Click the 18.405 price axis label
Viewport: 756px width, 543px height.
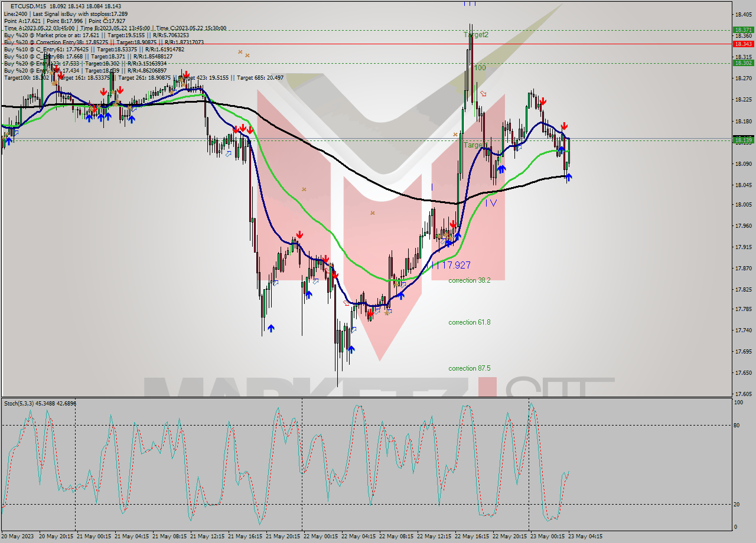[x=742, y=14]
